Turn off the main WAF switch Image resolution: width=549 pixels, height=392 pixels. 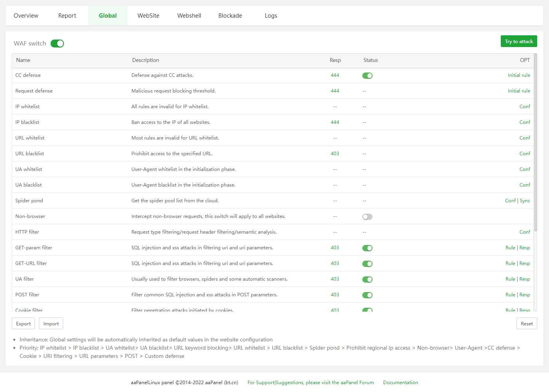tap(57, 44)
